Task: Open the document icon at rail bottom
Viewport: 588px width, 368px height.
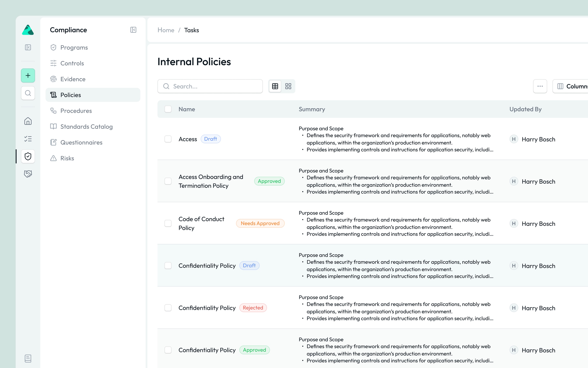Action: click(x=28, y=358)
